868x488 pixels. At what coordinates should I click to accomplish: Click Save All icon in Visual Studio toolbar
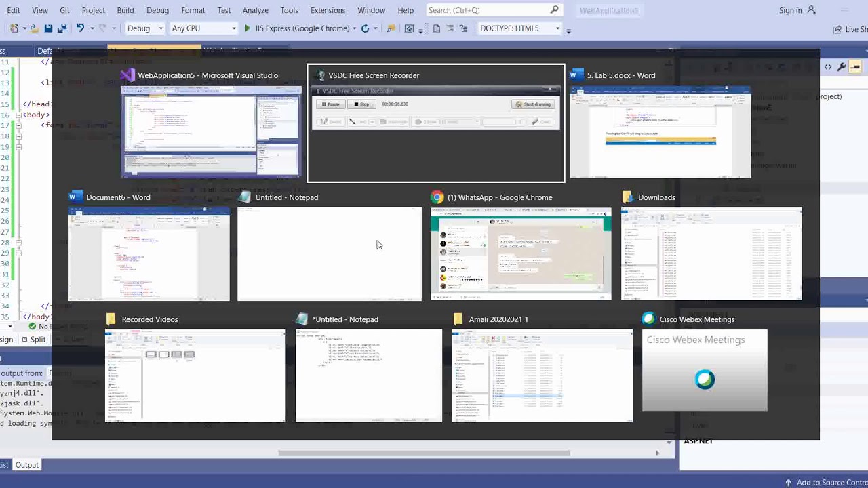pyautogui.click(x=62, y=28)
